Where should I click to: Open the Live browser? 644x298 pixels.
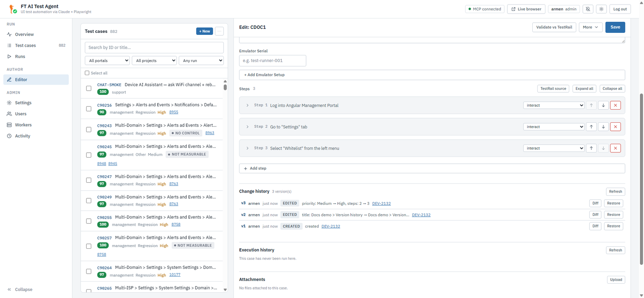(x=526, y=9)
